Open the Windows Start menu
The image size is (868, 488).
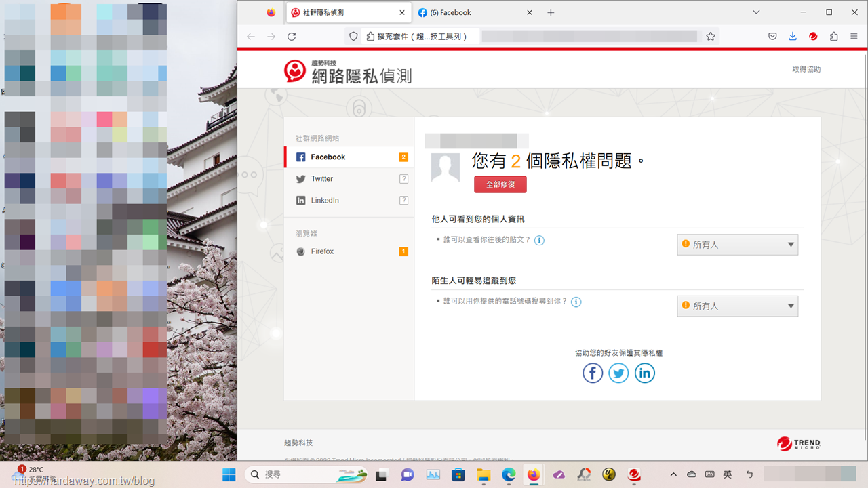[x=229, y=474]
